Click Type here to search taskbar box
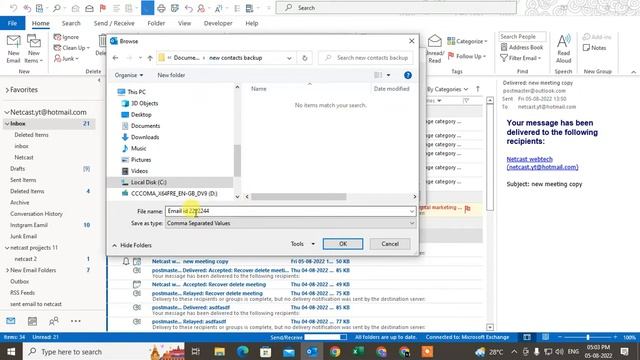This screenshot has height=360, width=640. point(104,351)
